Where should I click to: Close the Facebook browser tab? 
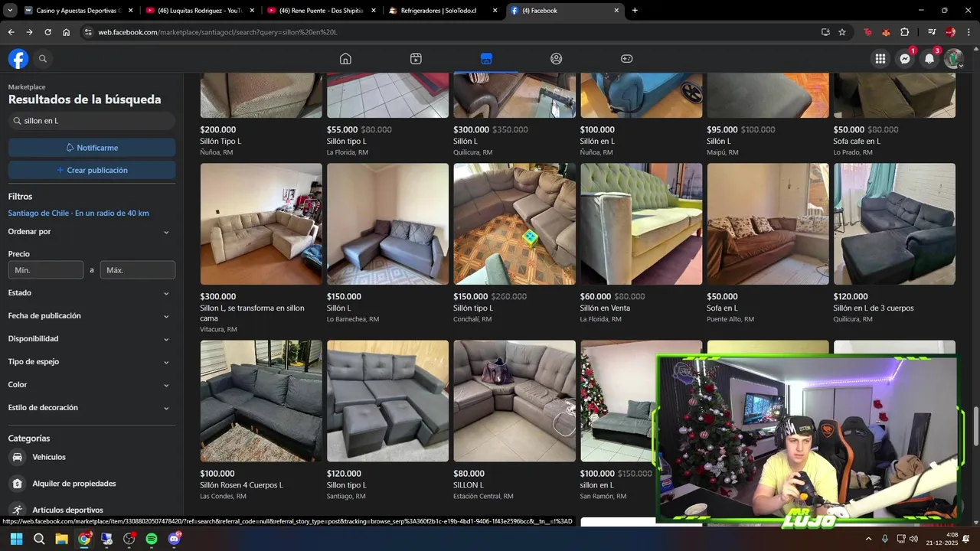pos(616,11)
